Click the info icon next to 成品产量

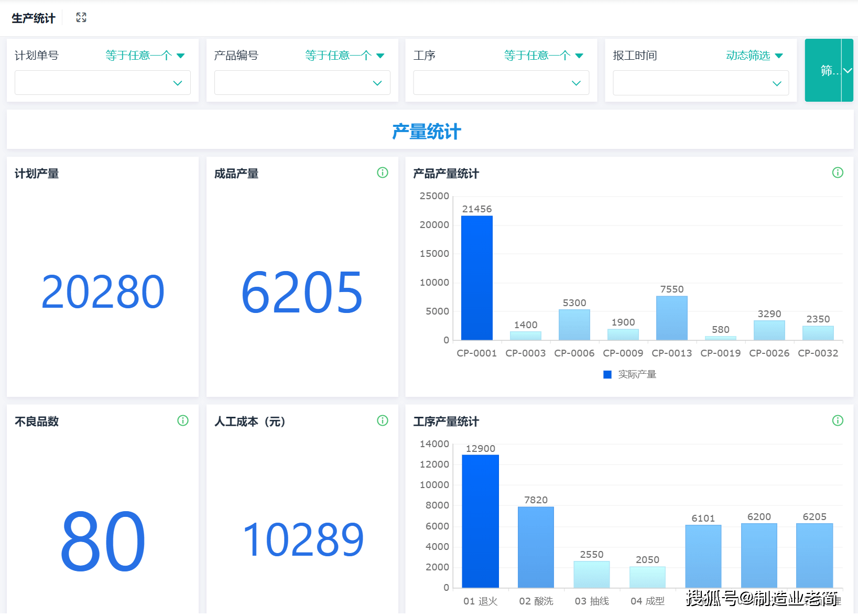(x=383, y=172)
